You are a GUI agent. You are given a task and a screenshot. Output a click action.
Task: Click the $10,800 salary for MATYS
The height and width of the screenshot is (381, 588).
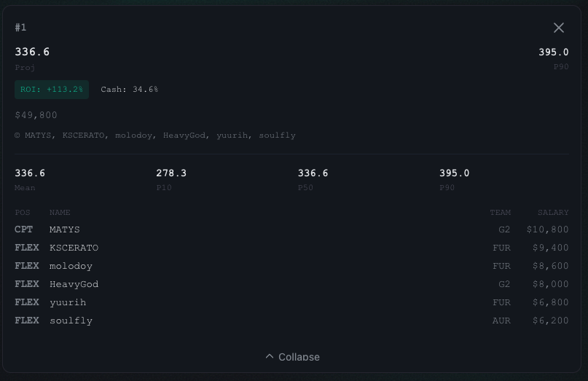coord(547,229)
